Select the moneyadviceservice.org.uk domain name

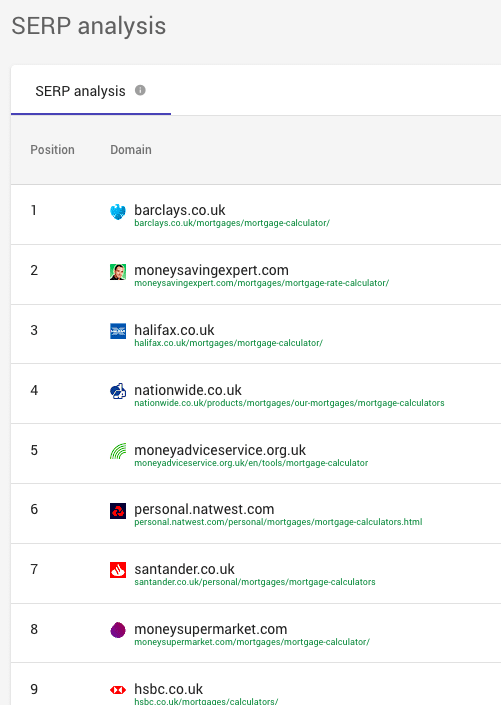[x=220, y=450]
